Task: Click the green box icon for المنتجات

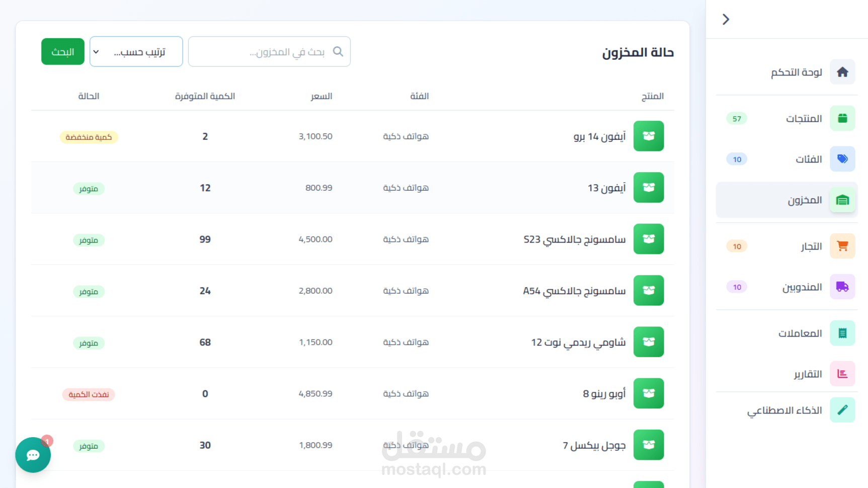Action: point(842,118)
